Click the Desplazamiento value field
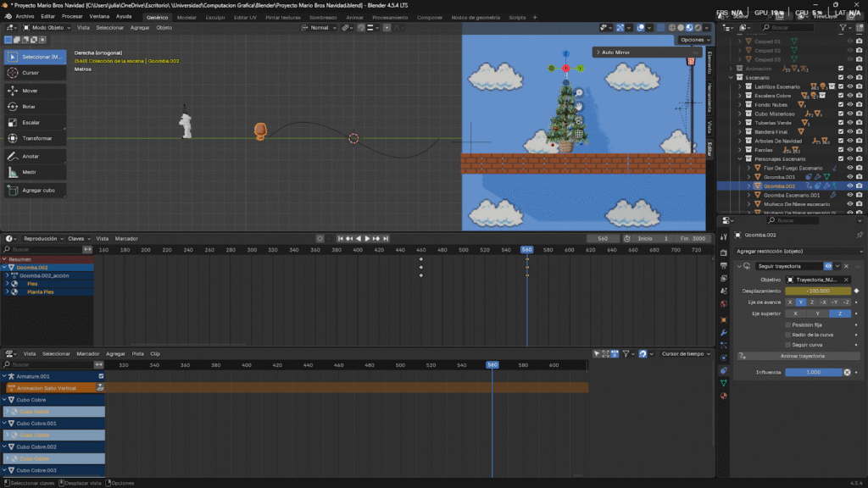This screenshot has height=488, width=868. coord(818,291)
